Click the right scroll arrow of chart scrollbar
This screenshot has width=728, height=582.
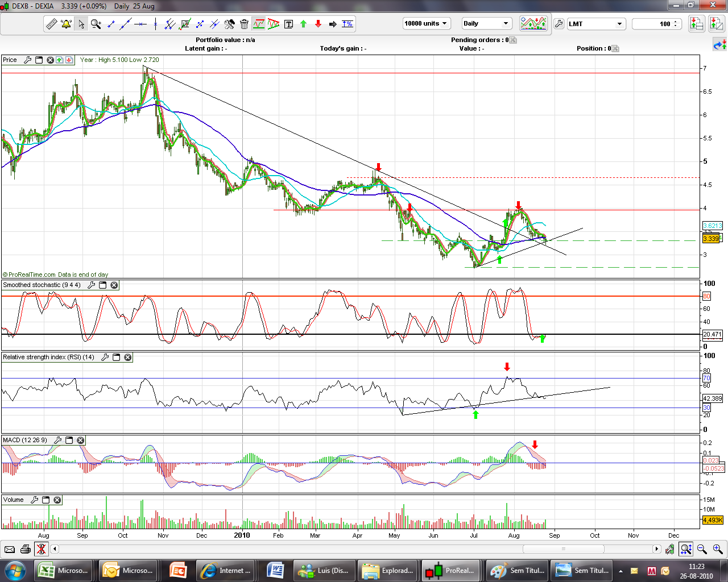click(657, 549)
